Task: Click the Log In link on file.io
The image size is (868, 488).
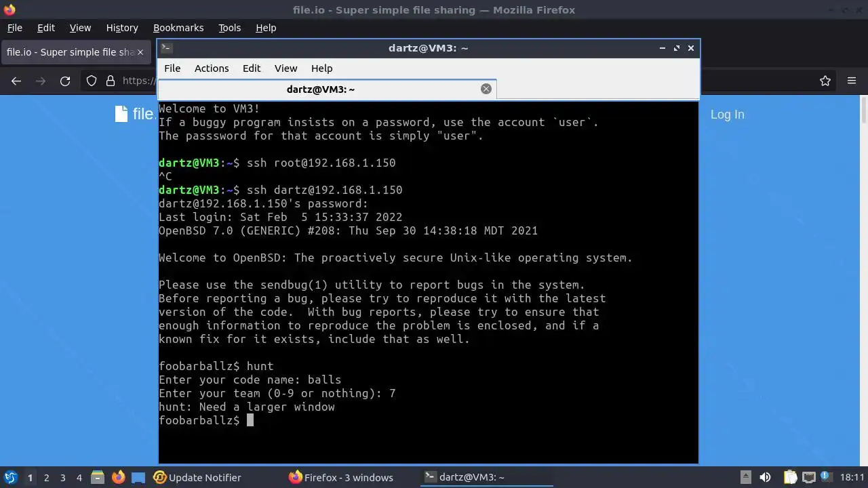Action: tap(727, 115)
